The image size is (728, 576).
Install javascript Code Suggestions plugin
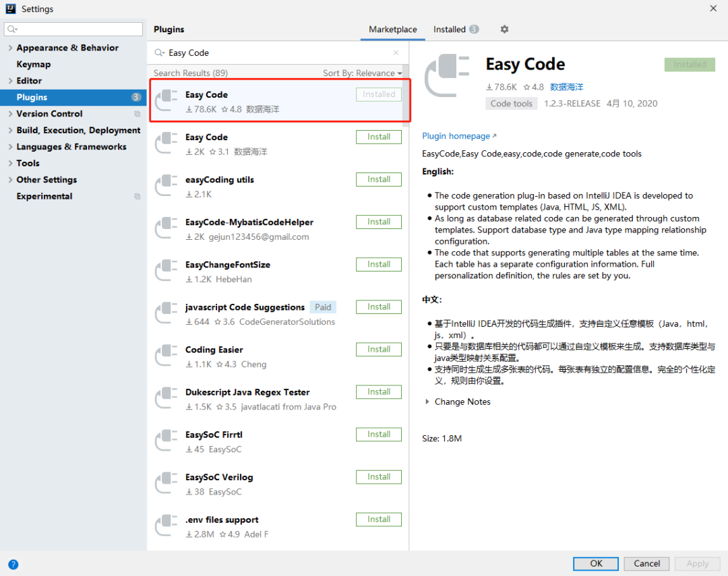(379, 307)
